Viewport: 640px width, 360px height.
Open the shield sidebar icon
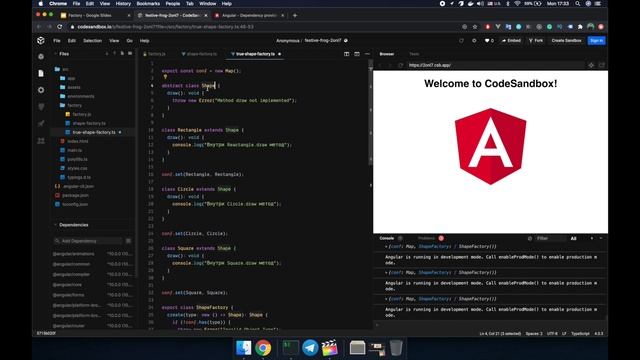41,107
